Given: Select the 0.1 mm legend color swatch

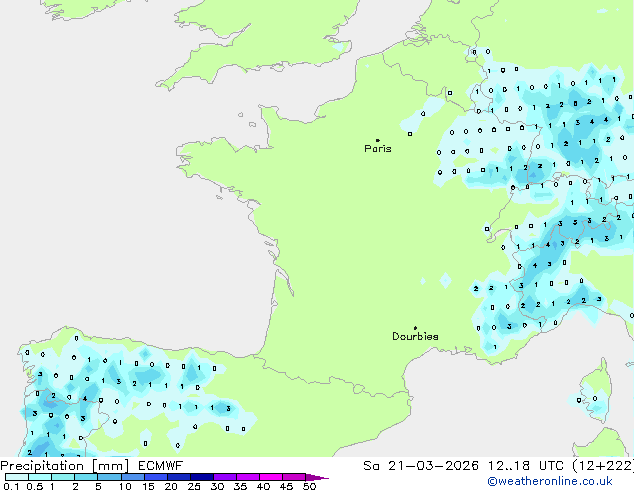Looking at the screenshot, I should (17, 477).
